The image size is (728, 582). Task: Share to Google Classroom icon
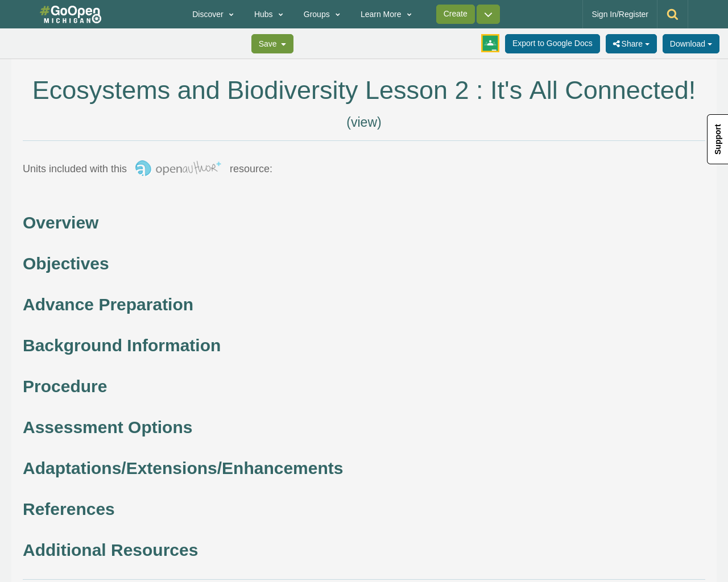coord(490,43)
